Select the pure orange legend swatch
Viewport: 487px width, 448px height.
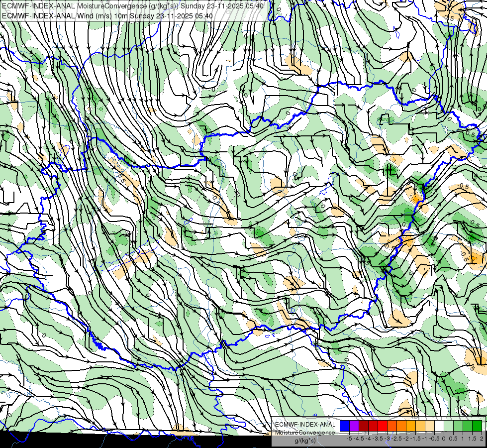click(401, 426)
